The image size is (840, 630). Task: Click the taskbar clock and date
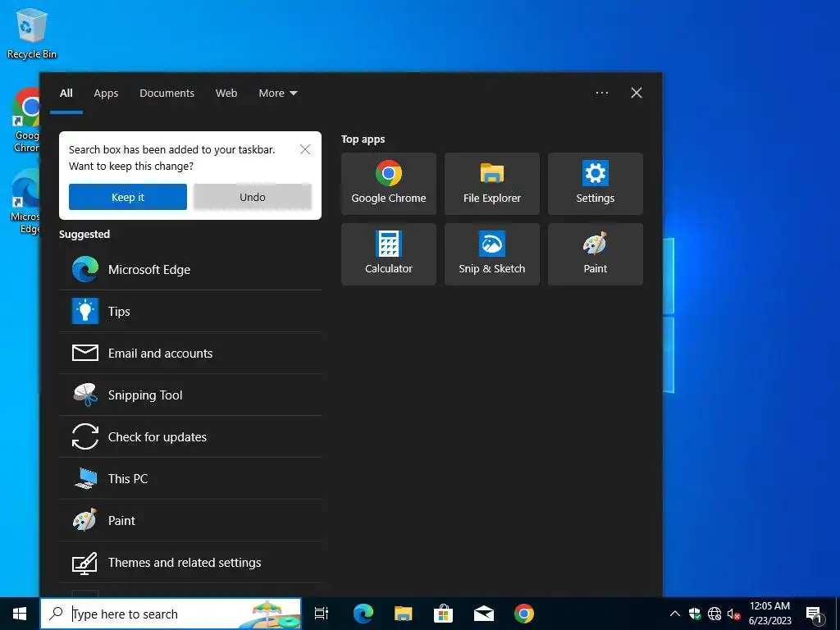(x=769, y=614)
